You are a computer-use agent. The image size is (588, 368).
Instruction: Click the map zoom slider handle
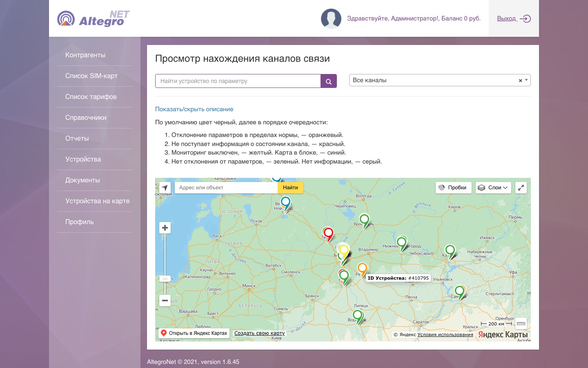click(x=165, y=278)
